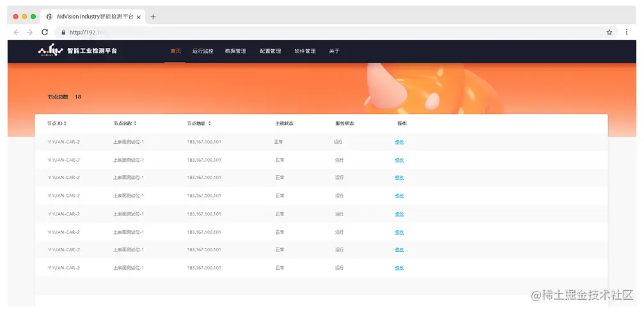The height and width of the screenshot is (312, 644).
Task: Click the 服务状态 column header
Action: click(345, 123)
